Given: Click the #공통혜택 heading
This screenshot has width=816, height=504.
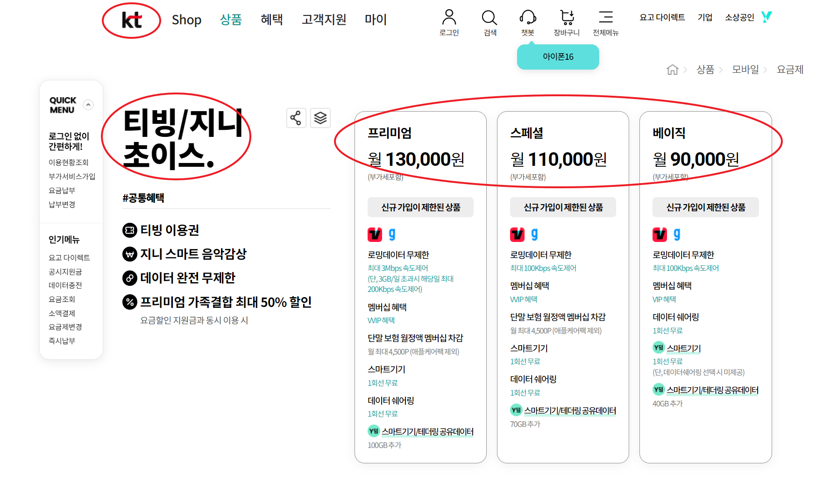Looking at the screenshot, I should coord(143,198).
